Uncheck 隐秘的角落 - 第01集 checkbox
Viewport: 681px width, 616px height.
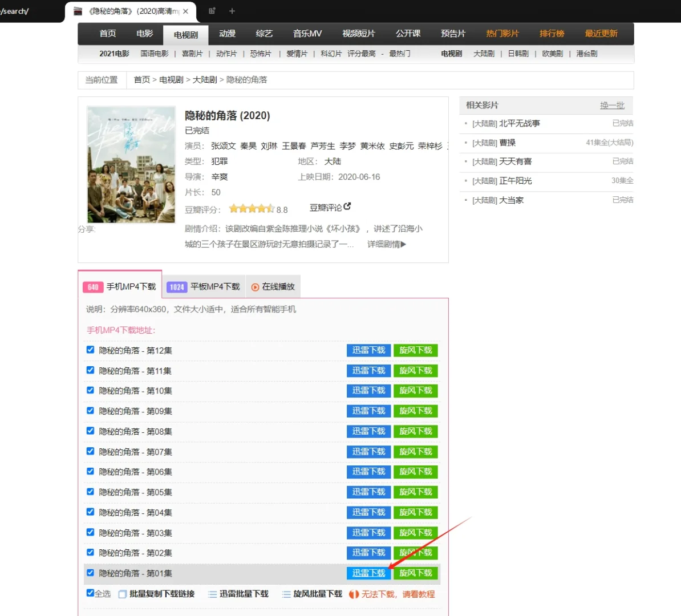click(x=90, y=573)
